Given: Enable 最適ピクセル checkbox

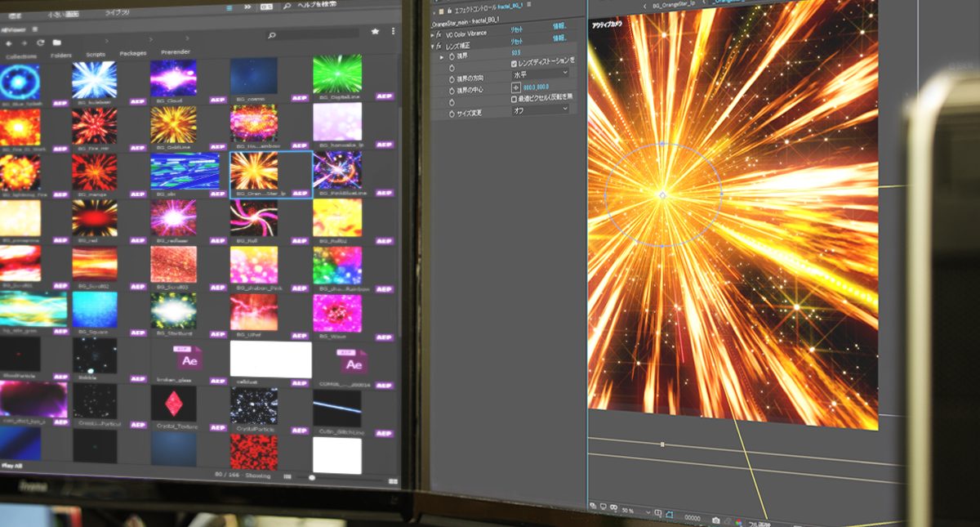Looking at the screenshot, I should click(x=514, y=99).
